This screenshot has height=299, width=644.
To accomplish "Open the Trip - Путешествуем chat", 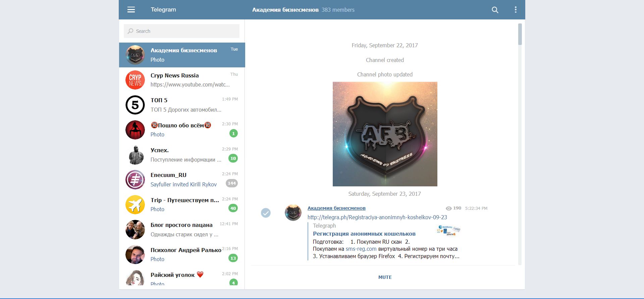I will click(182, 204).
